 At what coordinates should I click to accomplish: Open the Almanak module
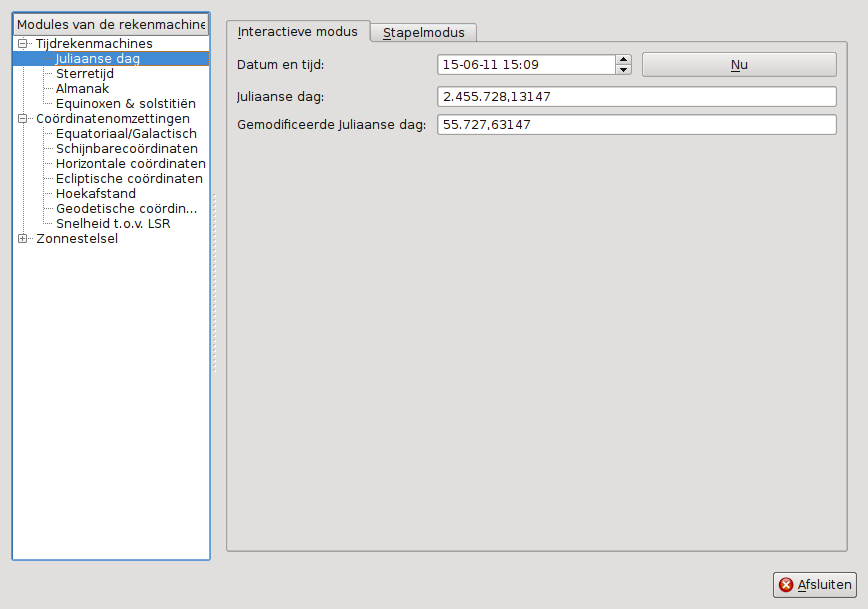[x=82, y=89]
